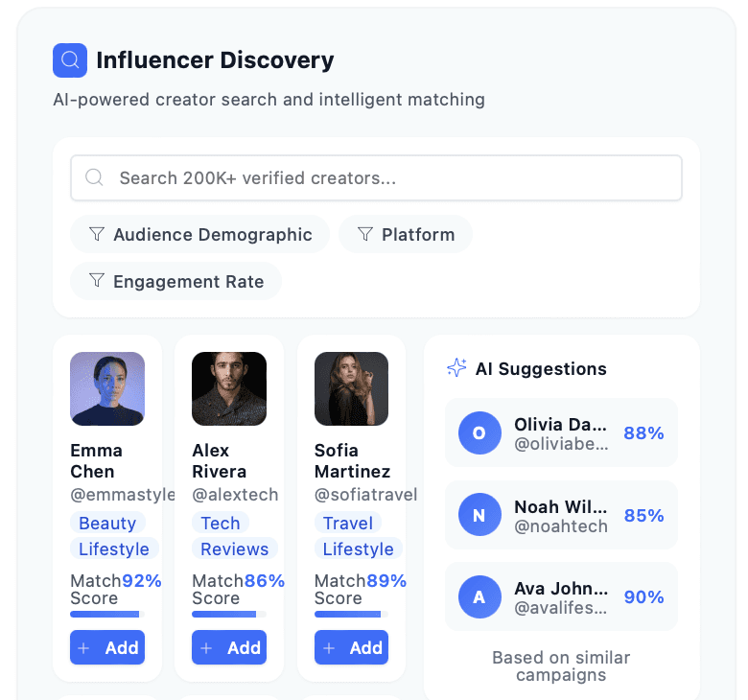Screen dimensions: 748x700
Task: Click the funnel icon beside Audience Demographic
Action: pyautogui.click(x=97, y=234)
